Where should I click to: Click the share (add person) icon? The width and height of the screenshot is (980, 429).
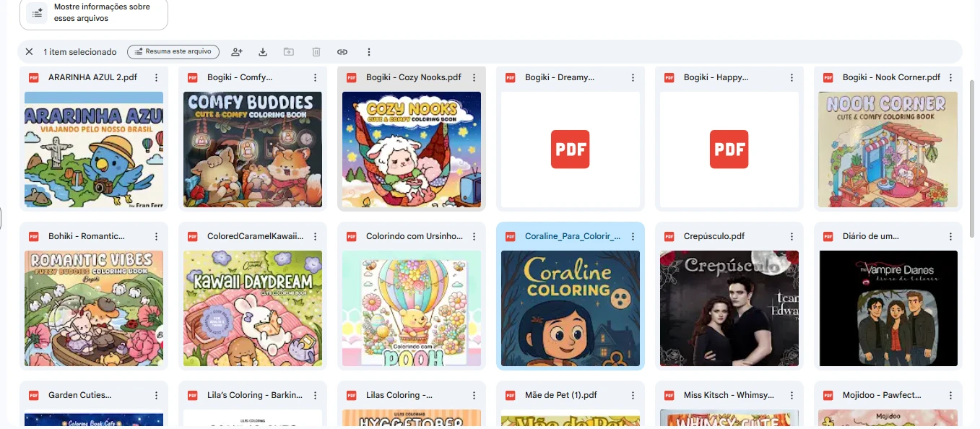tap(236, 52)
